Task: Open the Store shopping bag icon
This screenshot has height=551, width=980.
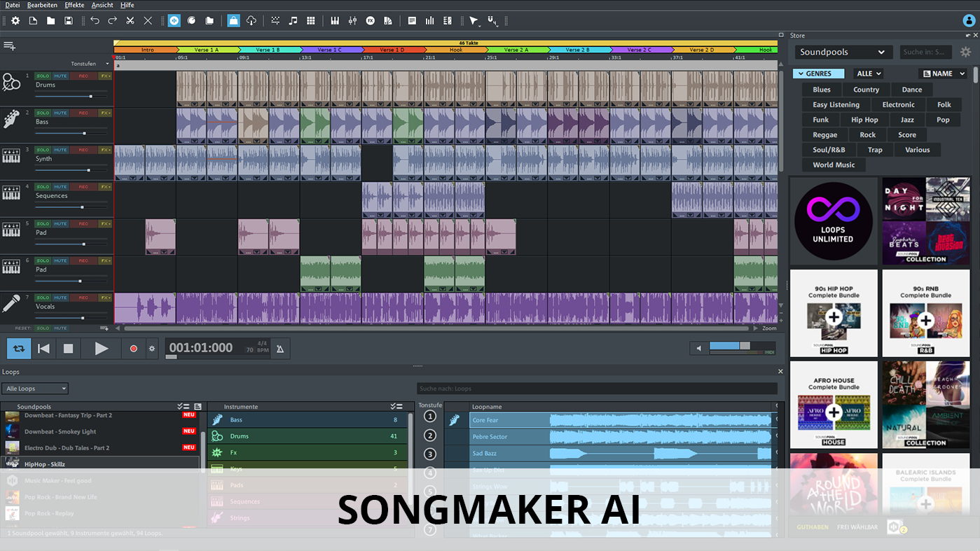Action: 234,21
